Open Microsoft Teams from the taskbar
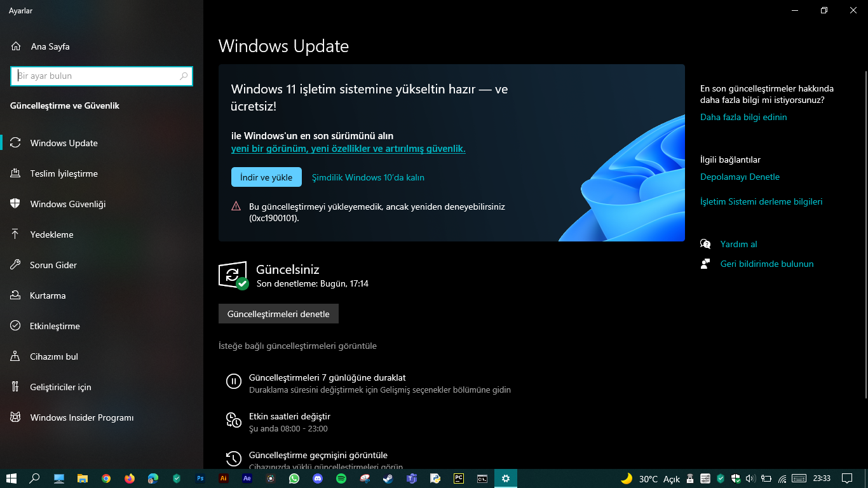The image size is (868, 488). (x=412, y=478)
